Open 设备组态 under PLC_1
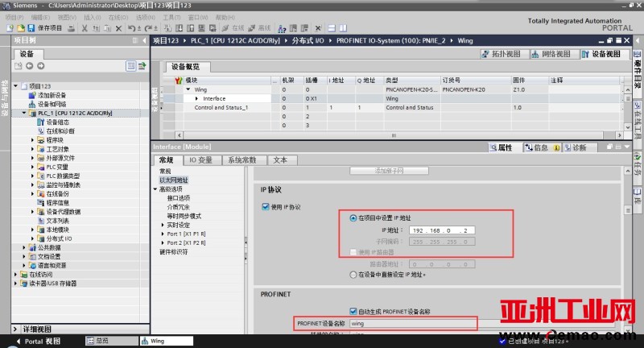Image resolution: width=644 pixels, height=348 pixels. (x=57, y=122)
